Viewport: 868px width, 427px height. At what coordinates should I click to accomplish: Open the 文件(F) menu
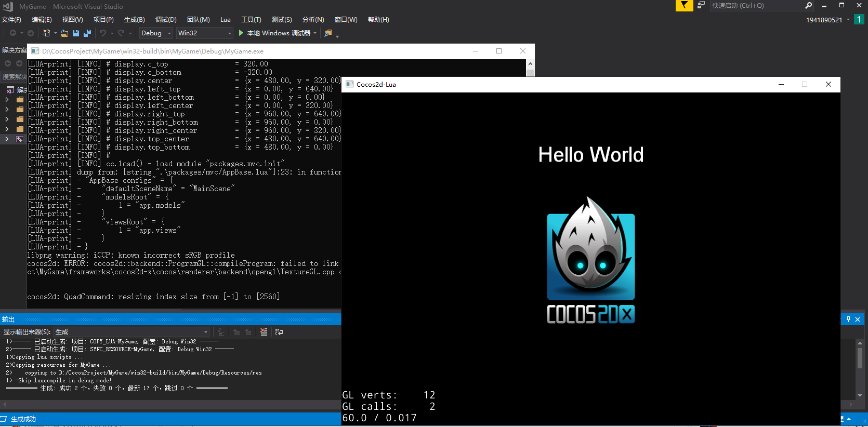[11, 20]
